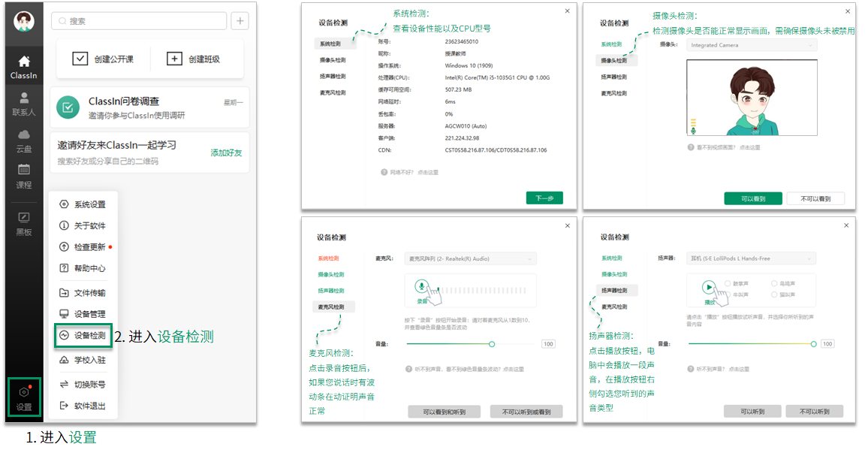The image size is (868, 453).
Task: Open the ClassIn问卷调查 message row
Action: click(149, 107)
